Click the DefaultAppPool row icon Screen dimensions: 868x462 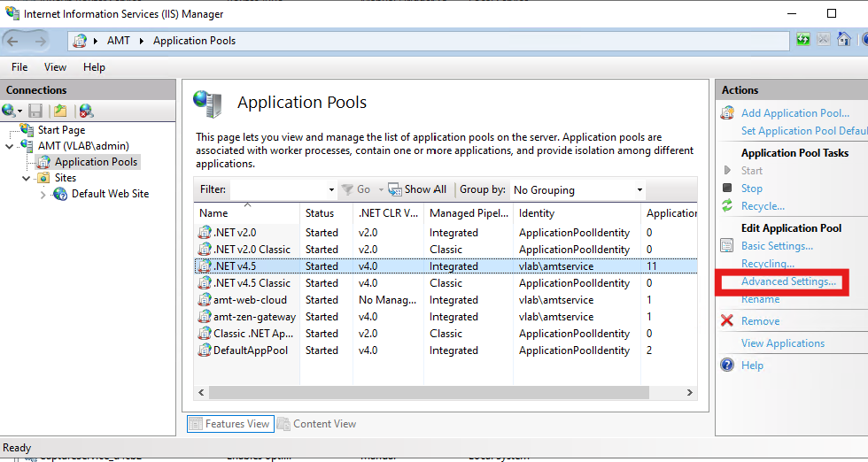(205, 350)
